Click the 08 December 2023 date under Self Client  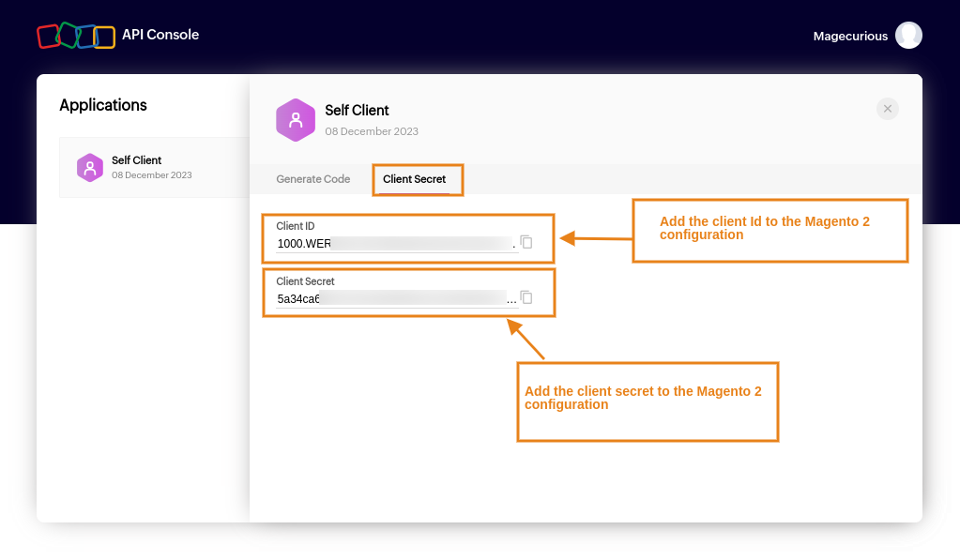372,131
